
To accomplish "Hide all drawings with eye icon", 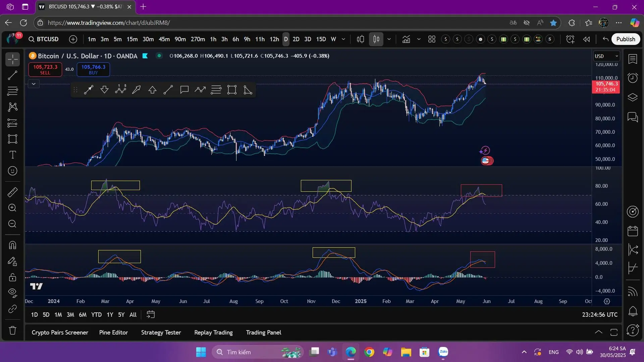I will coord(12,293).
